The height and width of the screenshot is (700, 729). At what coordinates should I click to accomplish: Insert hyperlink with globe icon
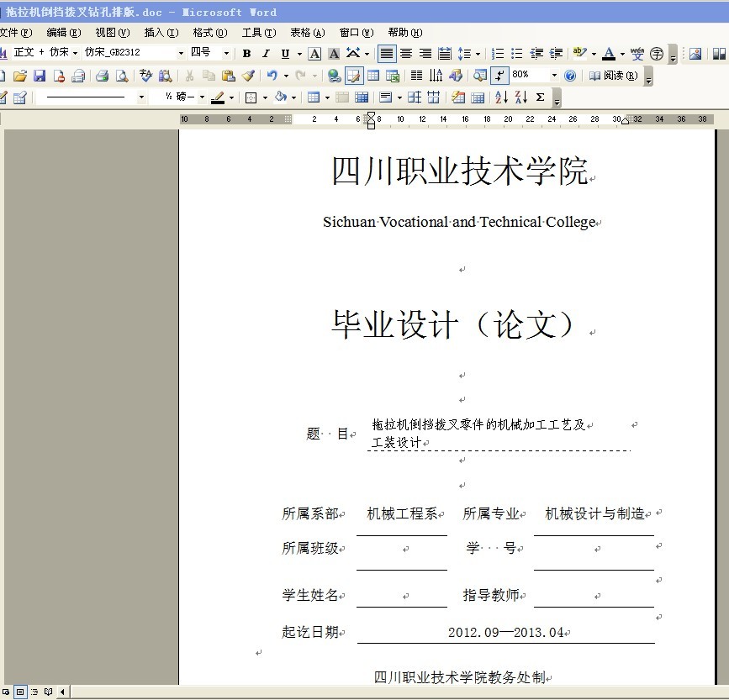point(334,76)
